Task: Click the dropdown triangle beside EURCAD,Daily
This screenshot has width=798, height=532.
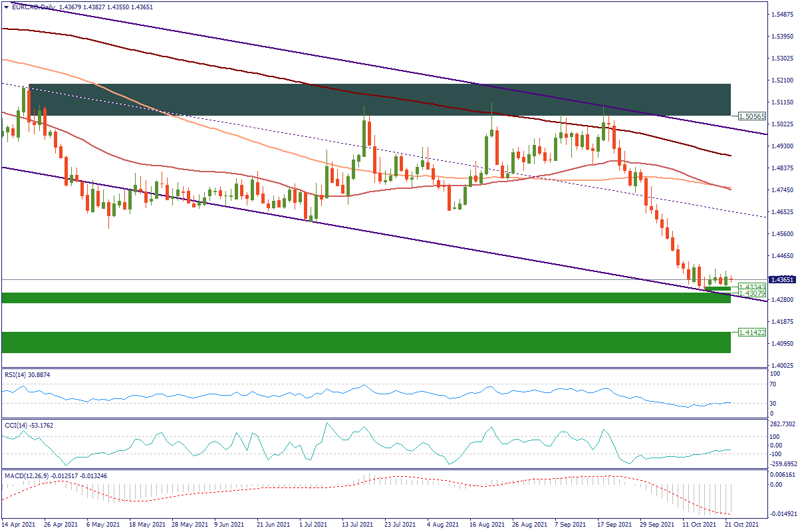Action: (x=5, y=7)
